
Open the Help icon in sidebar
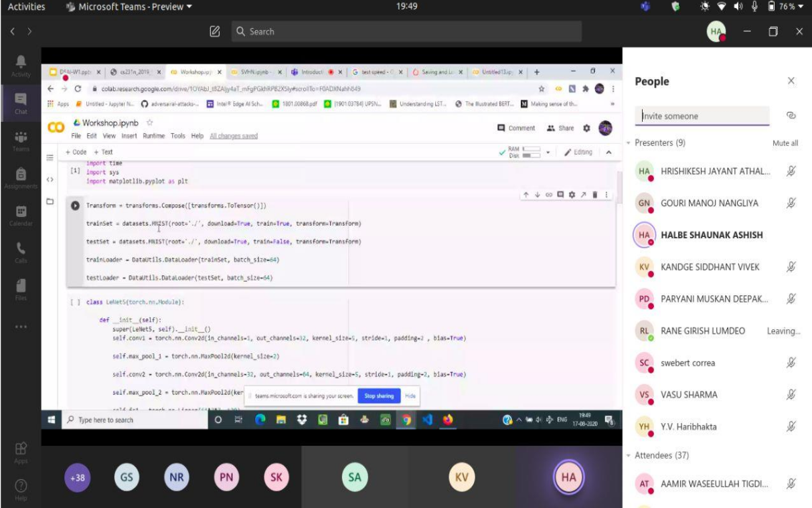click(x=21, y=487)
